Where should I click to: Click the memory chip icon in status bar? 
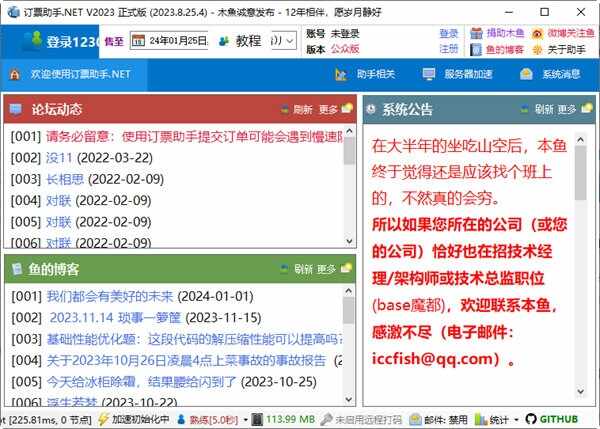pyautogui.click(x=257, y=419)
